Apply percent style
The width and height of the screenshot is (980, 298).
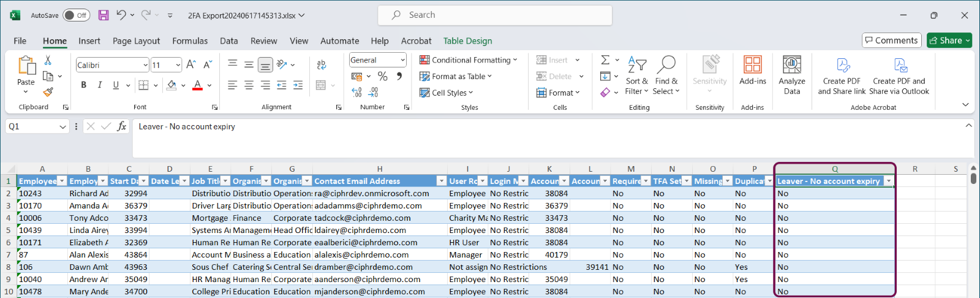tap(383, 76)
